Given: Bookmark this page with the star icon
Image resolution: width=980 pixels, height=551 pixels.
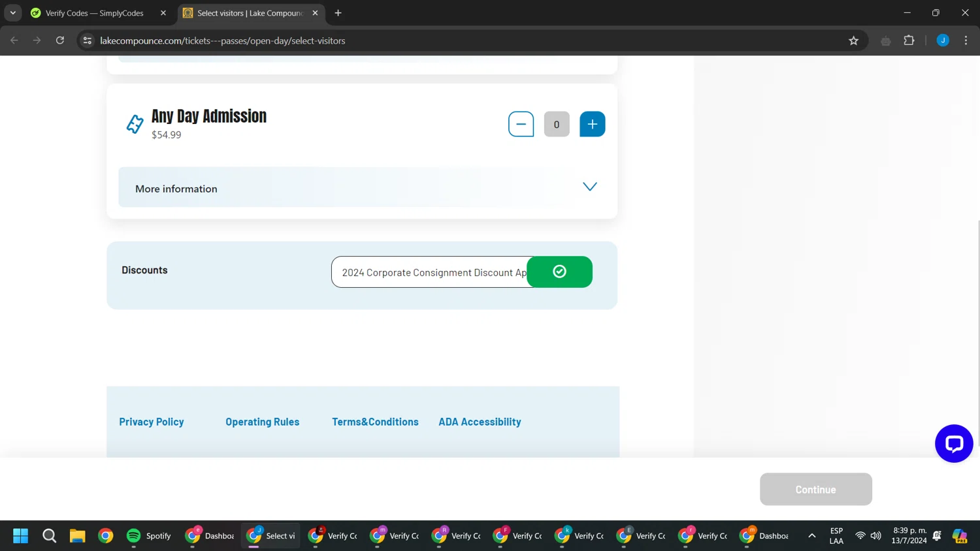Looking at the screenshot, I should point(853,40).
